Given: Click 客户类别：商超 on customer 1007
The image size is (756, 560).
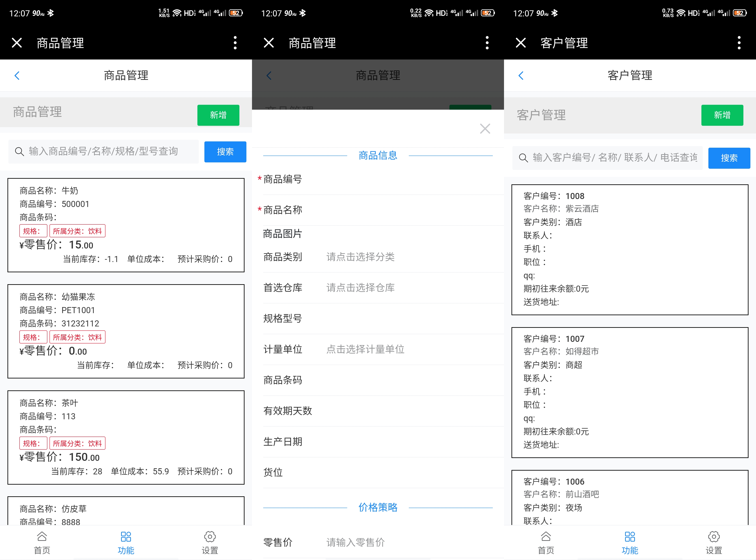Looking at the screenshot, I should [x=553, y=365].
